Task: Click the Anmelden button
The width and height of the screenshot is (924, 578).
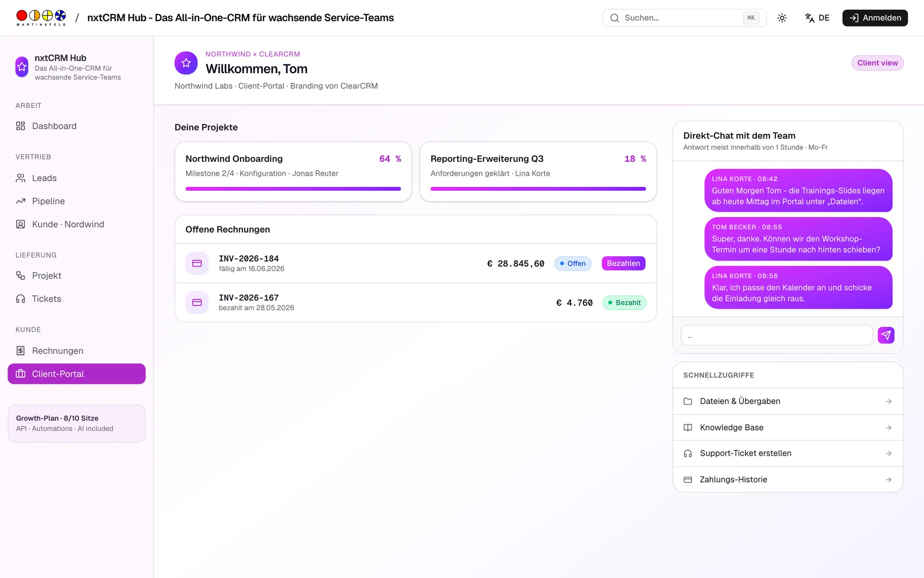Action: pyautogui.click(x=875, y=18)
